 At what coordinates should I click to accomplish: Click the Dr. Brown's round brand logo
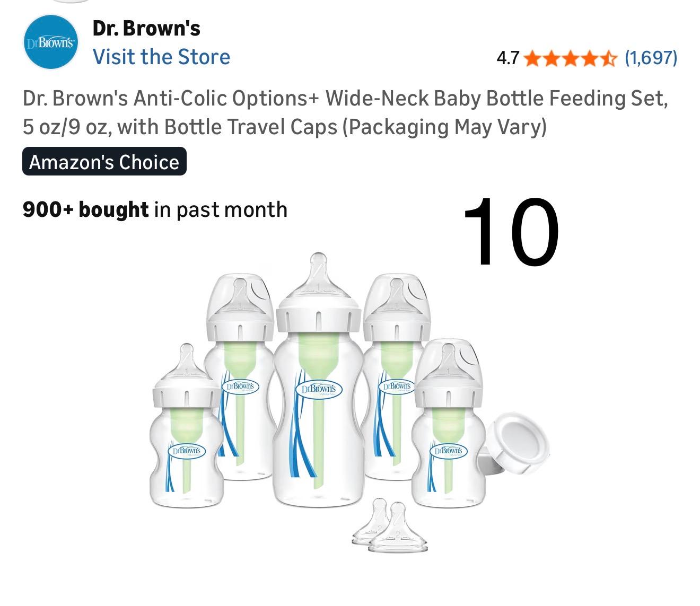coord(51,42)
